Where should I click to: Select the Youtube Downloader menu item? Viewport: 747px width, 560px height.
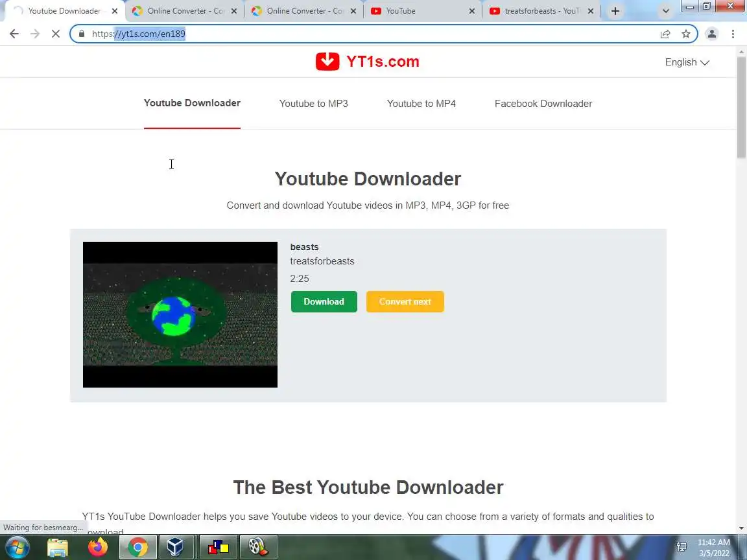192,103
